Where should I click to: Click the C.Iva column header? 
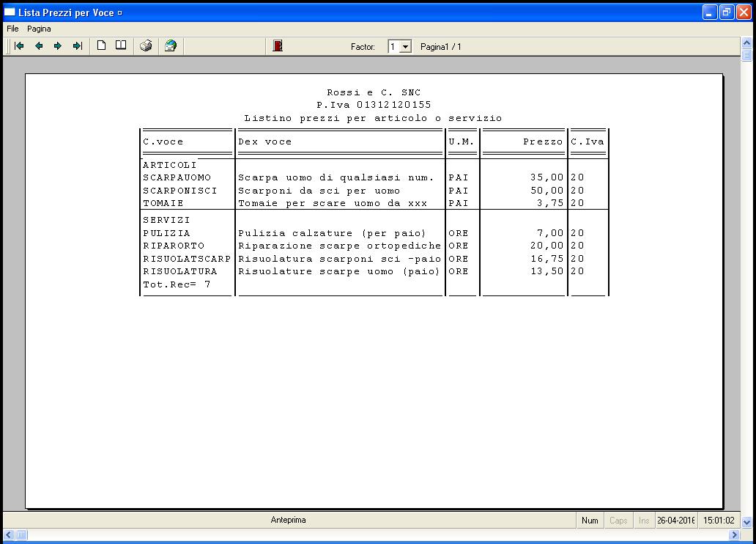pos(588,142)
